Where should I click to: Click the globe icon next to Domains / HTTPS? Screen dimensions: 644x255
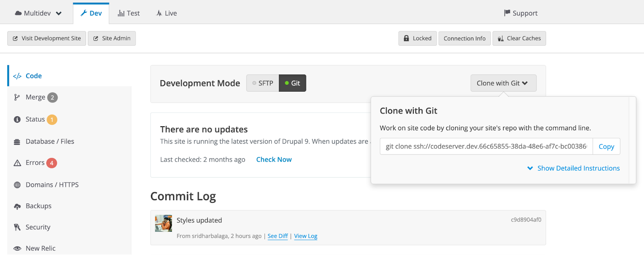pyautogui.click(x=17, y=185)
